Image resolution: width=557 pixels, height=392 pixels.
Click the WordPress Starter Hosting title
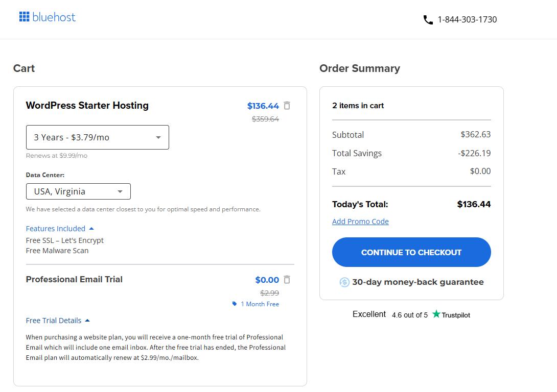tap(87, 106)
